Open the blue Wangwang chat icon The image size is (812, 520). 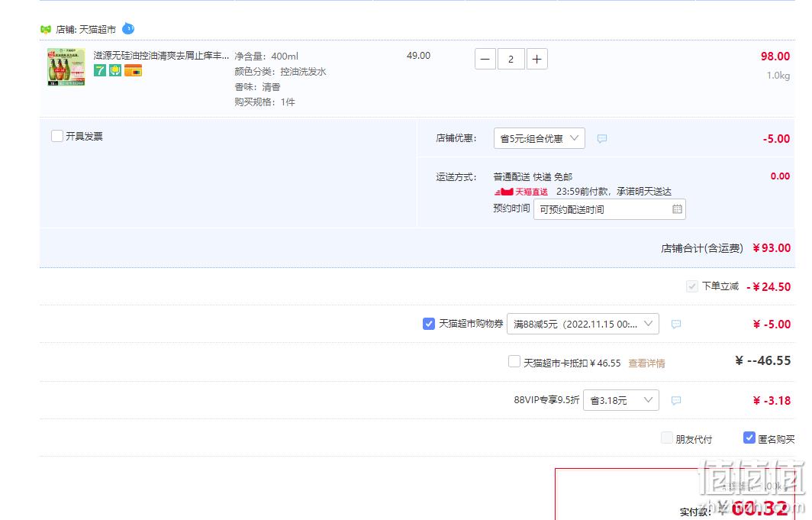pyautogui.click(x=128, y=29)
